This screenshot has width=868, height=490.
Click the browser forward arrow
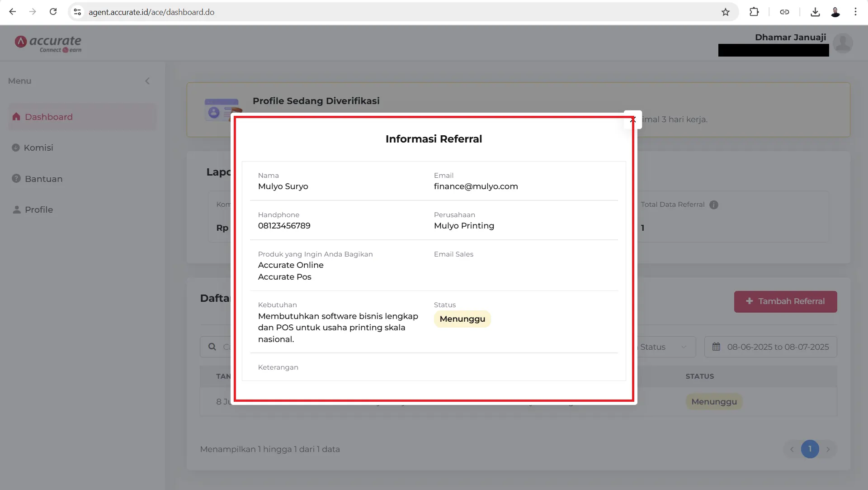click(x=33, y=12)
